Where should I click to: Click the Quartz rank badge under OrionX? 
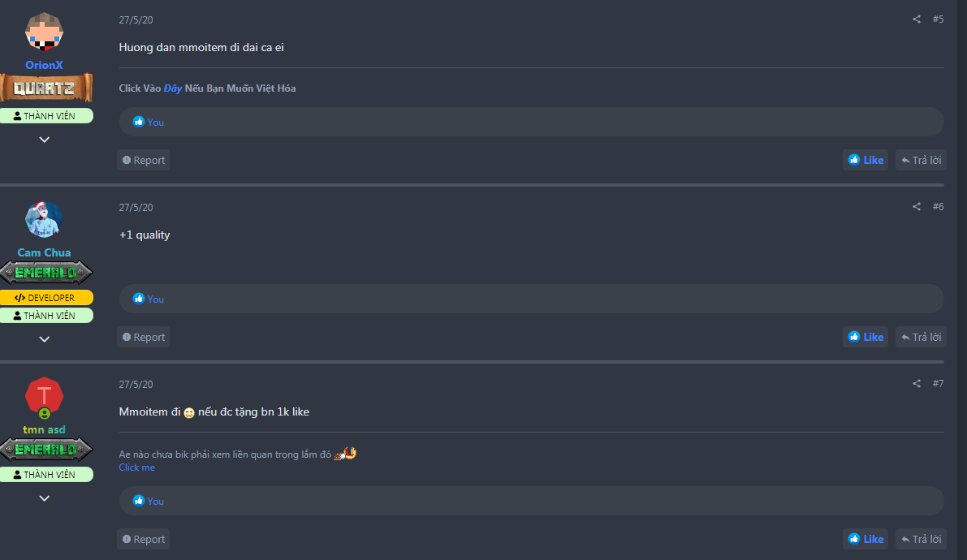[x=46, y=88]
